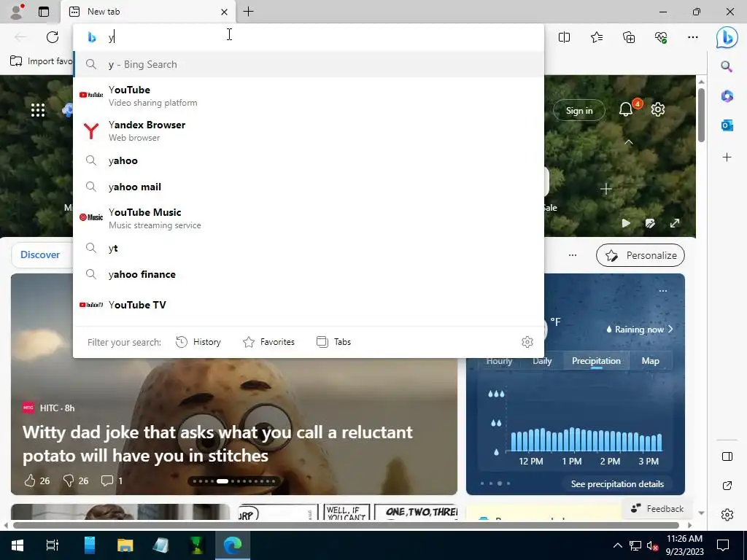Select the 'yahoo' search suggestion
The height and width of the screenshot is (560, 747).
309,160
